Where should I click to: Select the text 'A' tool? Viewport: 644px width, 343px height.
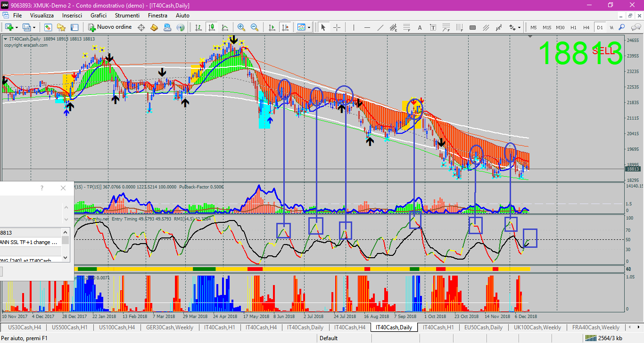coord(420,27)
